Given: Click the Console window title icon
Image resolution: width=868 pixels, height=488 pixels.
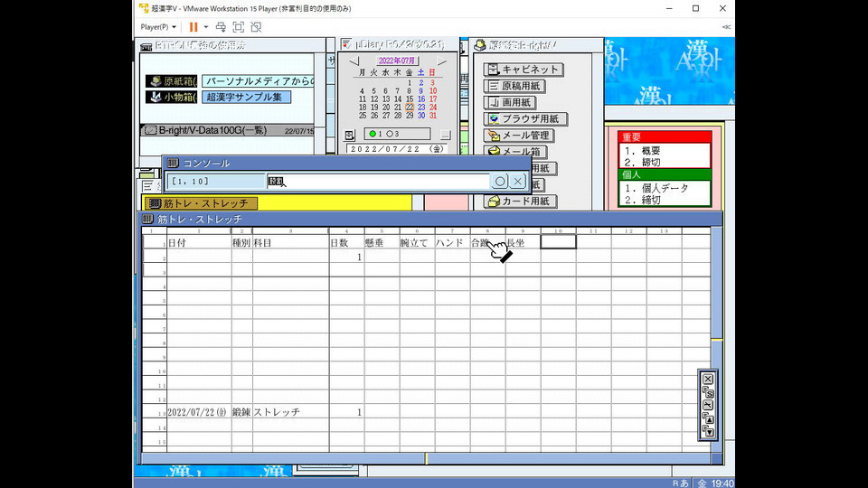Looking at the screenshot, I should (x=173, y=164).
